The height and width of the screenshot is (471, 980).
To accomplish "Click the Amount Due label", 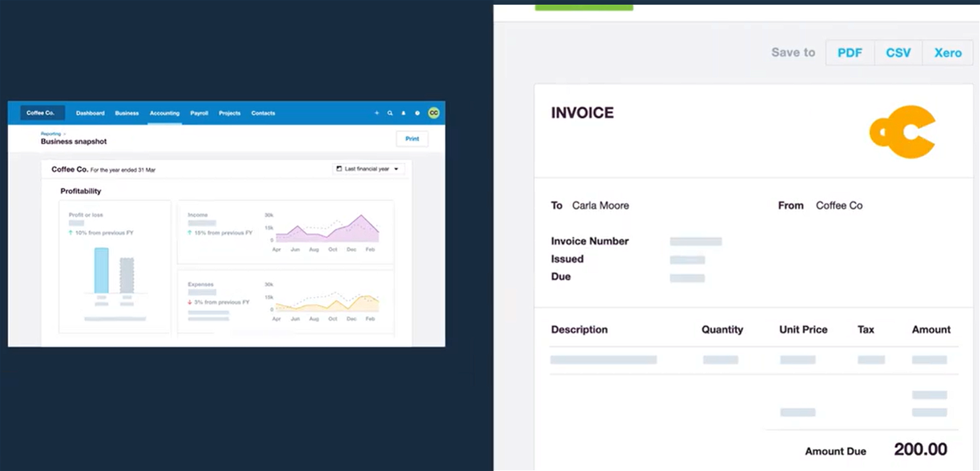I will point(836,451).
